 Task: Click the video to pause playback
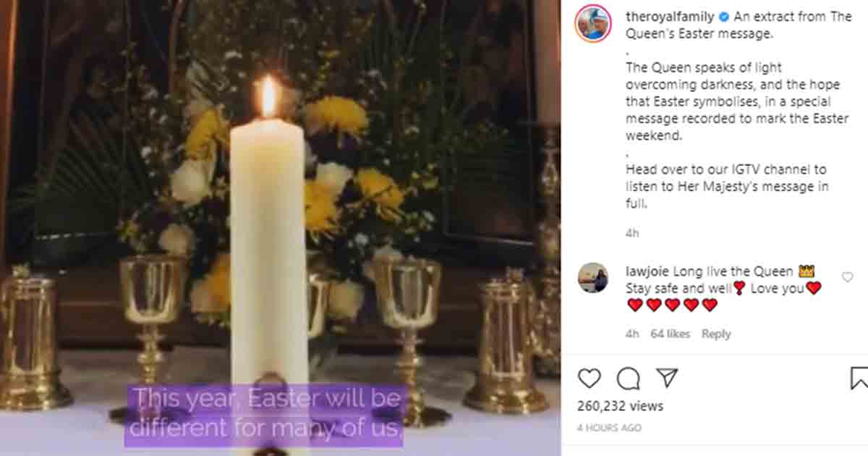pyautogui.click(x=280, y=228)
